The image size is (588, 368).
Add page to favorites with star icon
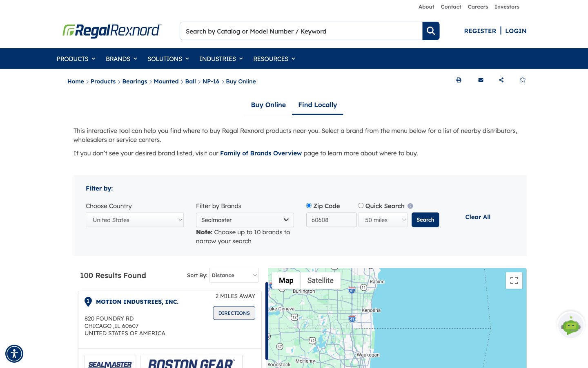tap(523, 80)
